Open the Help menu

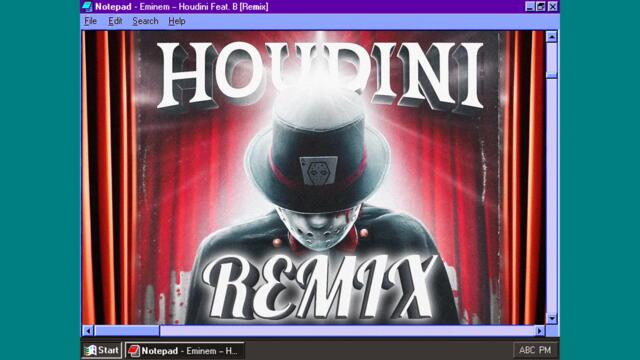tap(177, 21)
